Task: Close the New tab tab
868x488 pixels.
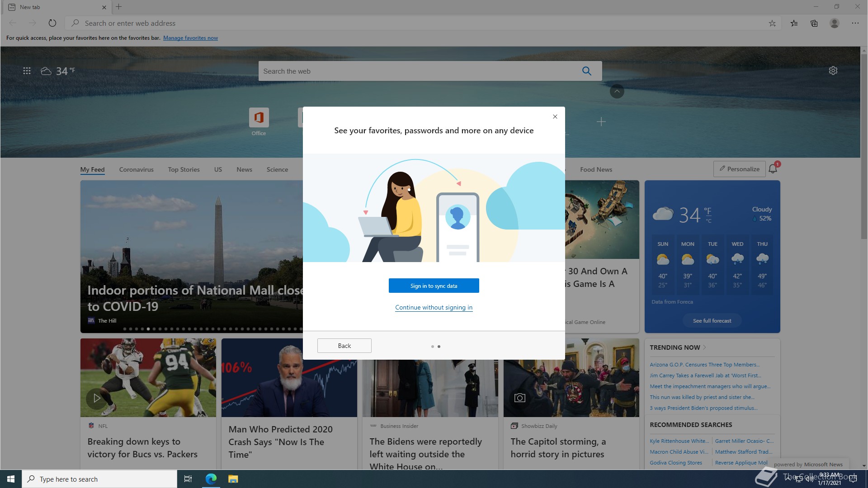Action: (104, 7)
